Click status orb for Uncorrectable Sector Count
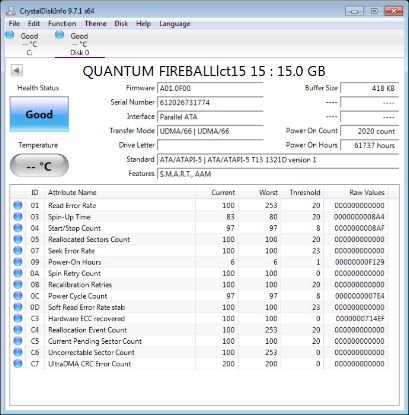The image size is (409, 415). [x=18, y=352]
